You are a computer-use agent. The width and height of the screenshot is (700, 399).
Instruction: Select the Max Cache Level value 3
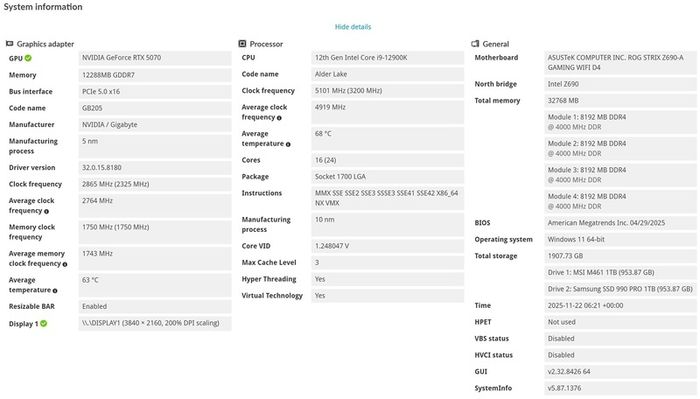point(388,262)
